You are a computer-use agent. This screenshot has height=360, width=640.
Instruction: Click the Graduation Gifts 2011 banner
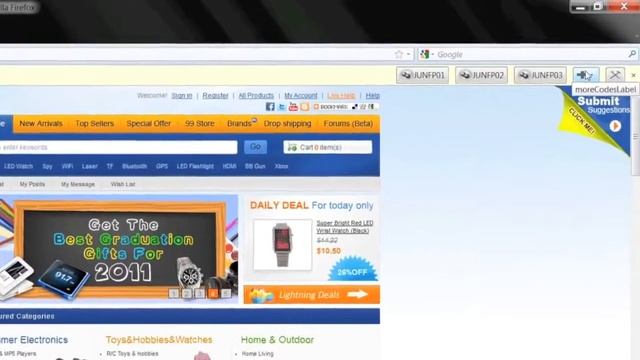[x=119, y=249]
